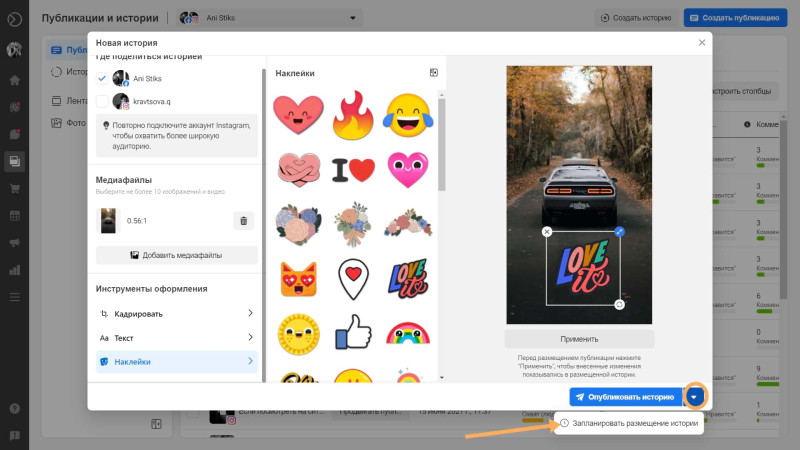Click Создать историю button

[x=636, y=18]
